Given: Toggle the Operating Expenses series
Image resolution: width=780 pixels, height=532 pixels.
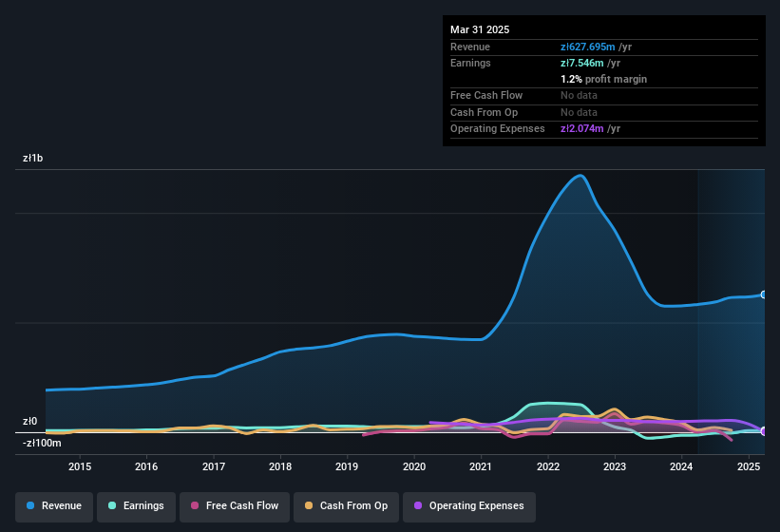Looking at the screenshot, I should (x=469, y=506).
